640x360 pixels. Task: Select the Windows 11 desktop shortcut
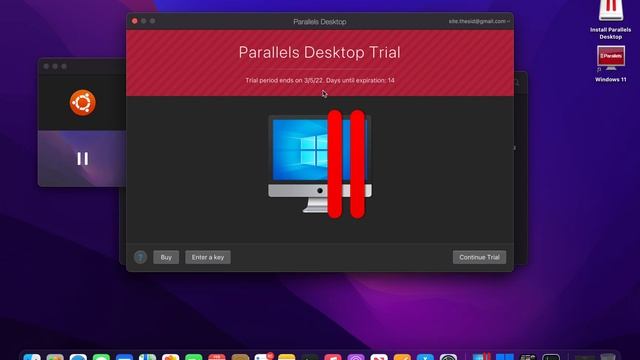click(x=611, y=64)
